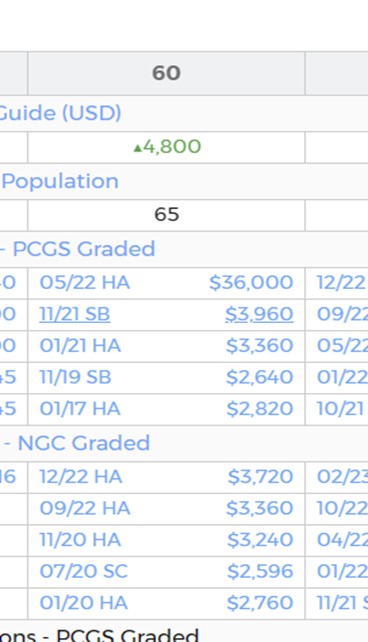Viewport: 368px width, 642px height.
Task: Click the $3,240 price link
Action: coord(260,540)
